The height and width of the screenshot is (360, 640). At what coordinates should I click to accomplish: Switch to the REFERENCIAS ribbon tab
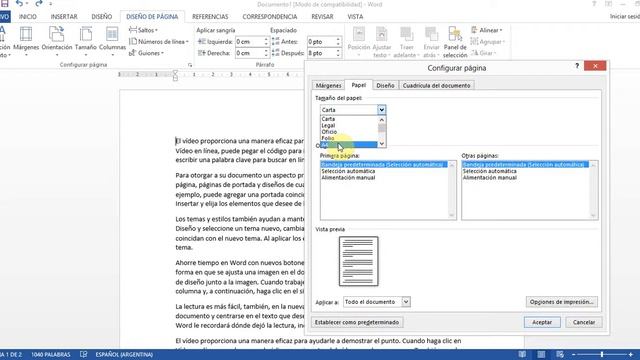click(x=210, y=17)
